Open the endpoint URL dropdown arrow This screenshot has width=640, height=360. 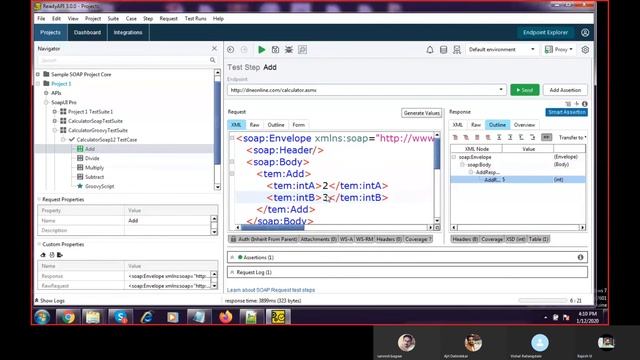(501, 90)
